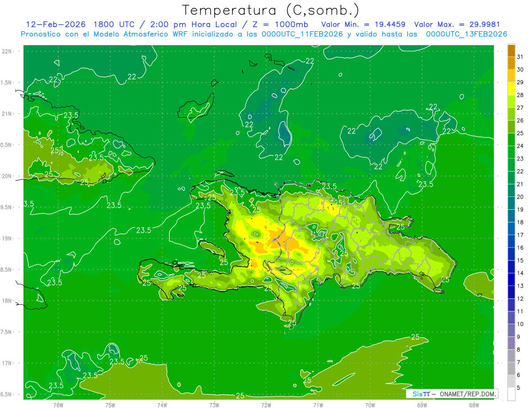Screen dimensions: 532x411
Task: Click the '74W' longitude label
Action: coord(162,405)
